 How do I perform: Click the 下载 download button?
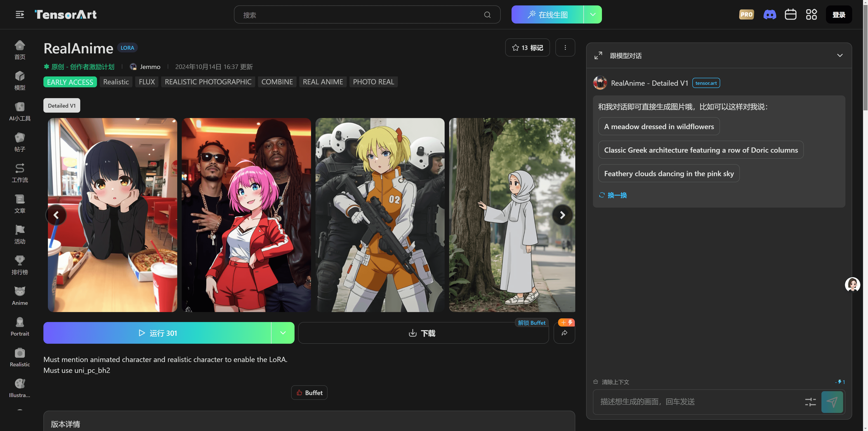point(424,333)
